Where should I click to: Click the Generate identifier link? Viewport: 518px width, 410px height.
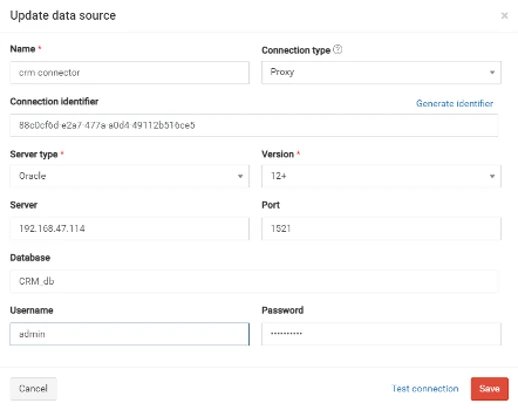coord(455,103)
